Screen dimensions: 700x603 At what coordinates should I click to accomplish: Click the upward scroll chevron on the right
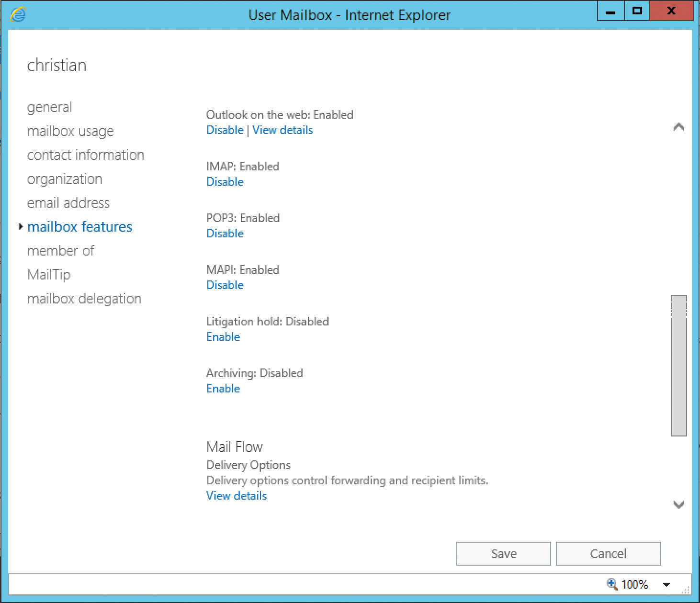pos(678,127)
